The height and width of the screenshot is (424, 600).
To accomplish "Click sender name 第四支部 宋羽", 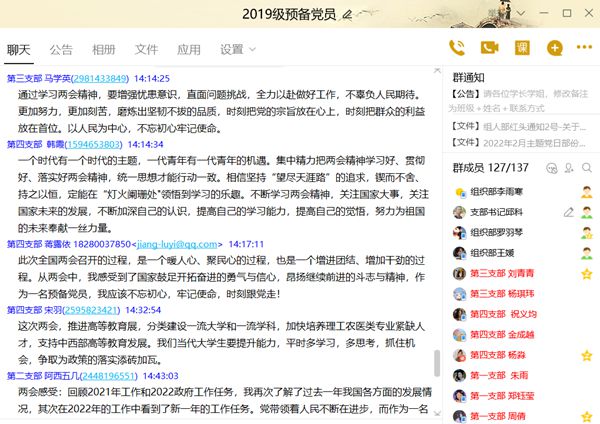I will pyautogui.click(x=34, y=310).
